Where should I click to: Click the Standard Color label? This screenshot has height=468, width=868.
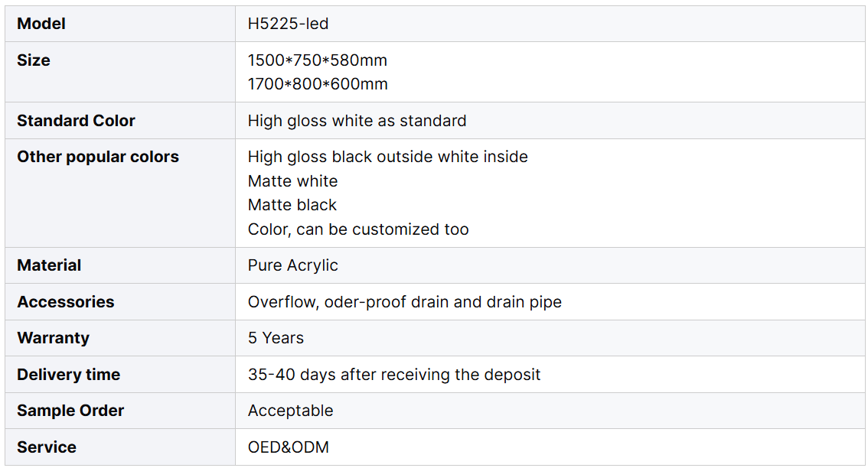(x=76, y=121)
